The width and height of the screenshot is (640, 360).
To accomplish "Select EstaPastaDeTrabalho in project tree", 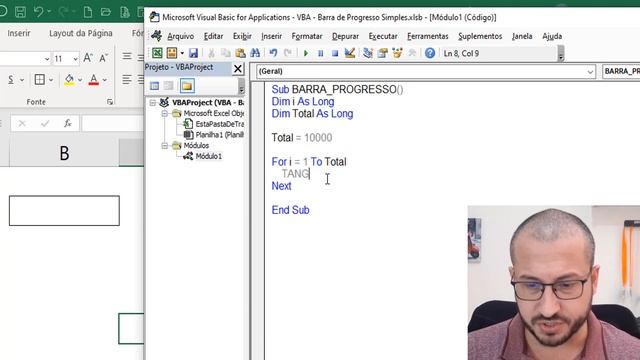I will click(x=220, y=124).
